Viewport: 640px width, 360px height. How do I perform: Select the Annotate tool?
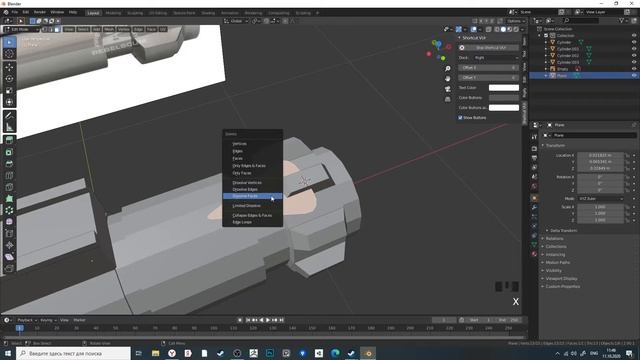[x=9, y=116]
